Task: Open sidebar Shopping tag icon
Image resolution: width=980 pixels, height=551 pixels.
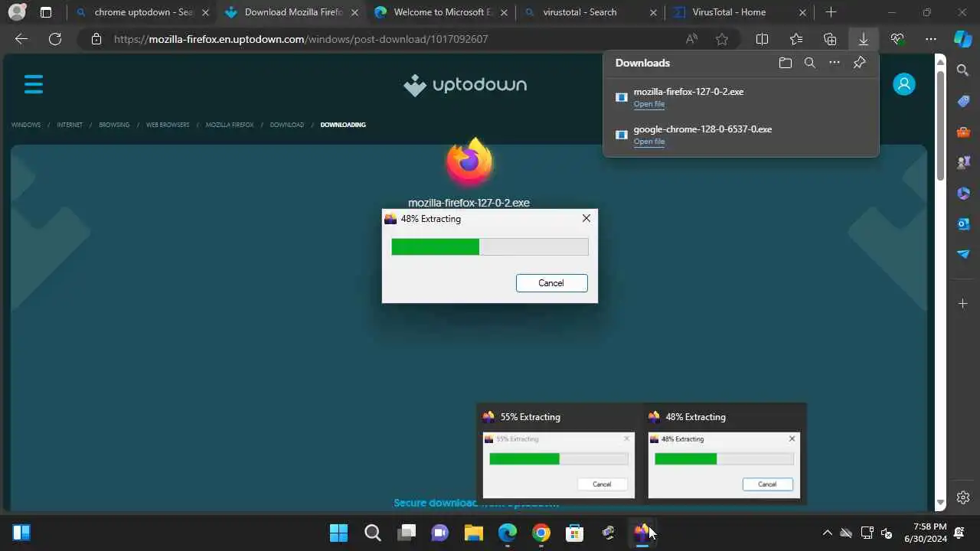Action: coord(963,101)
